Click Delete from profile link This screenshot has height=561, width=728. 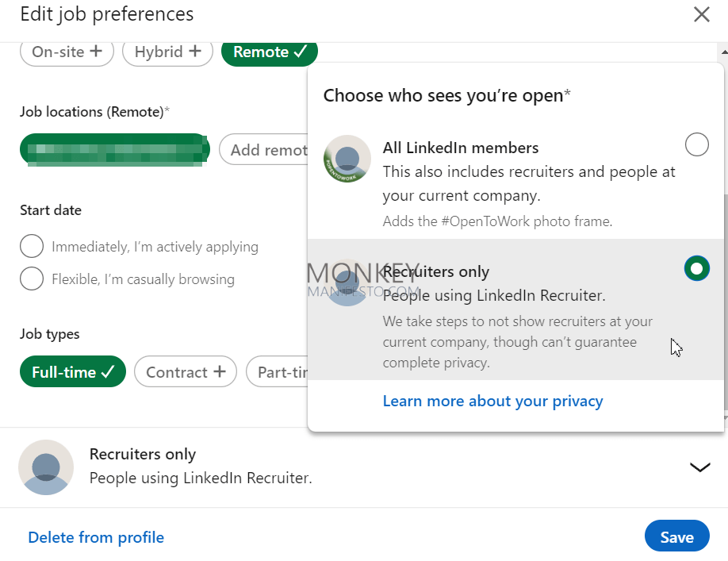96,538
